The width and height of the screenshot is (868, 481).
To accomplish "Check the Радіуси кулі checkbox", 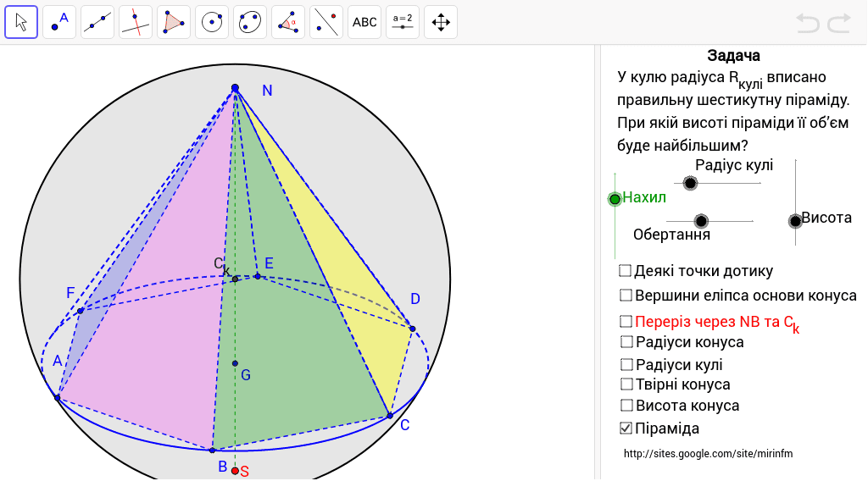I will click(626, 364).
